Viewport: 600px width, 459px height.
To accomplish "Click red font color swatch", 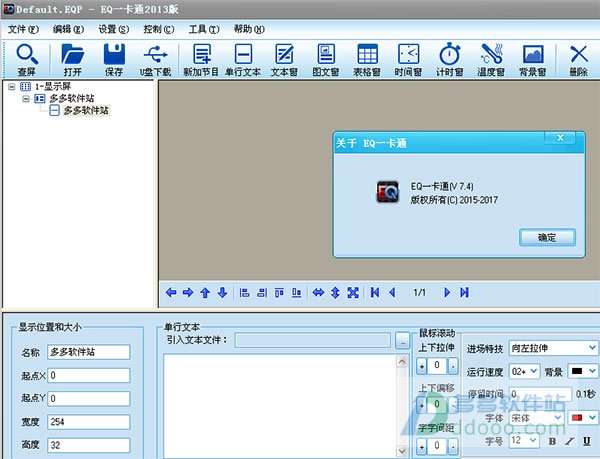I will (577, 417).
